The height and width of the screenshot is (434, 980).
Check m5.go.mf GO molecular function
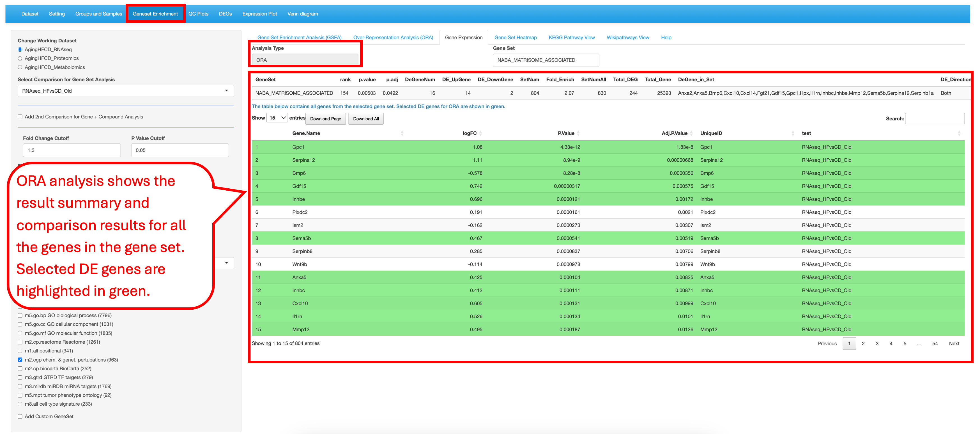pos(20,333)
